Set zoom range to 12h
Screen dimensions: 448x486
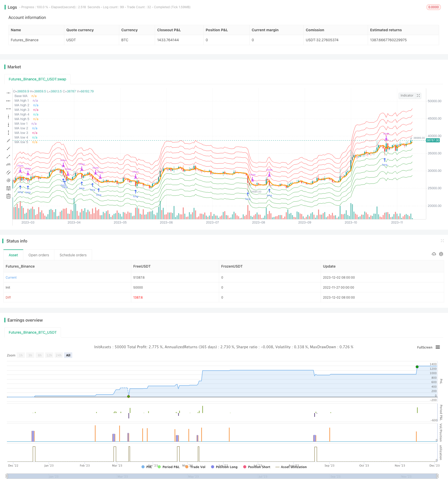click(x=49, y=355)
